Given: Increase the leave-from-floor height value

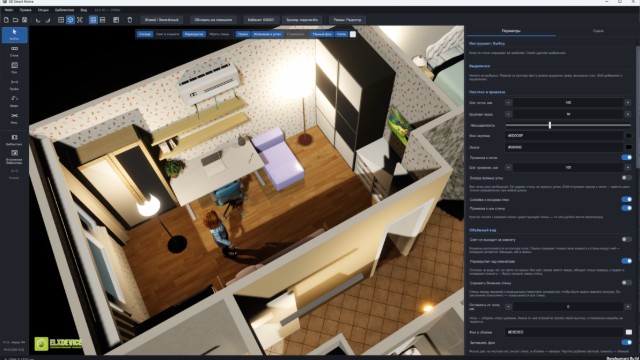Looking at the screenshot, I should (628, 307).
